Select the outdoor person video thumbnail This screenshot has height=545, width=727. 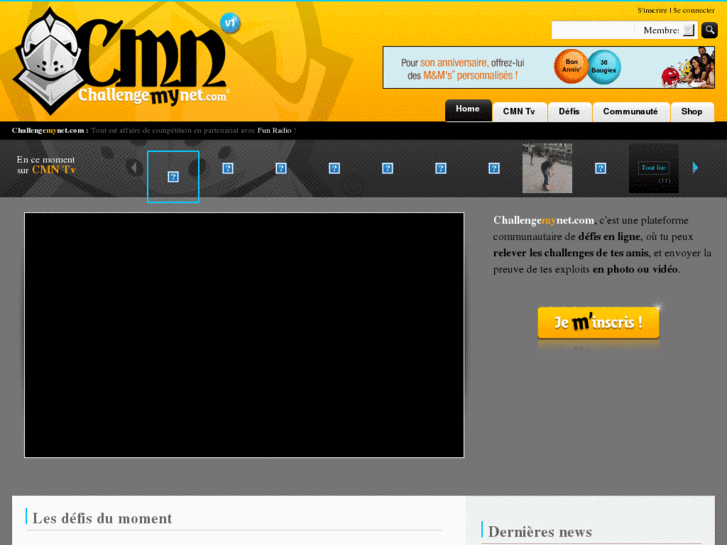click(x=547, y=168)
